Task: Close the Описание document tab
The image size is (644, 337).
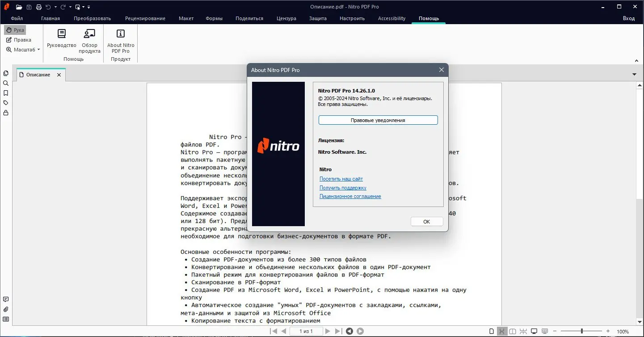Action: click(59, 75)
